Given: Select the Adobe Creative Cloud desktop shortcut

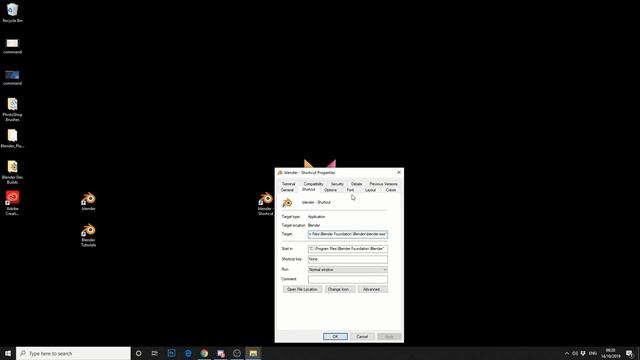Looking at the screenshot, I should pyautogui.click(x=12, y=203).
